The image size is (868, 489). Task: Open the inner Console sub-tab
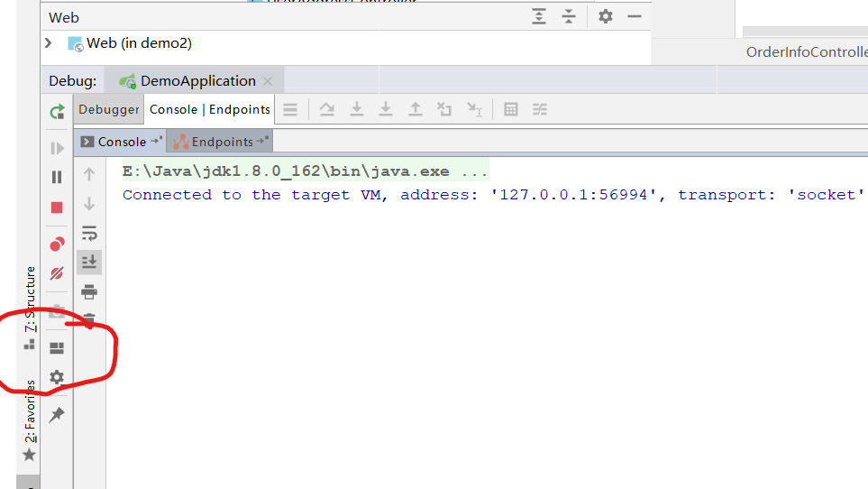click(121, 142)
